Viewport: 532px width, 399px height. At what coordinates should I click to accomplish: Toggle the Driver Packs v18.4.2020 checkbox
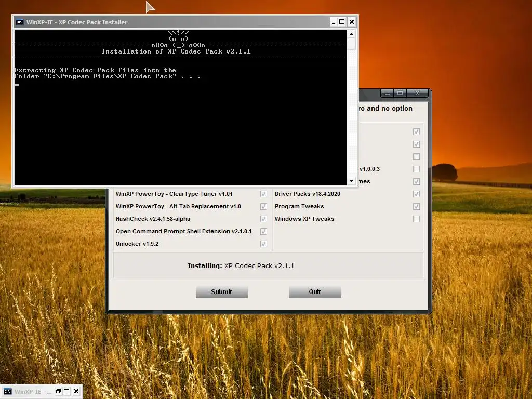(416, 194)
